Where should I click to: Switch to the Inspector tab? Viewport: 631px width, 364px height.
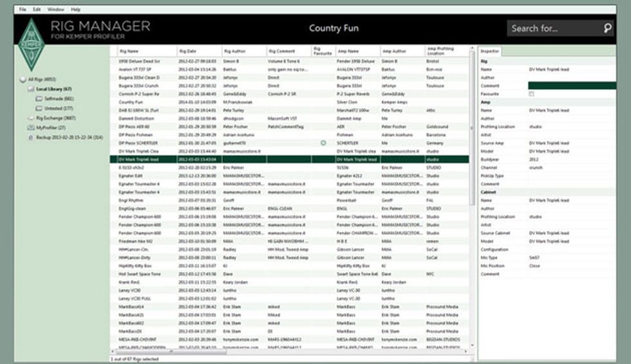click(x=491, y=51)
